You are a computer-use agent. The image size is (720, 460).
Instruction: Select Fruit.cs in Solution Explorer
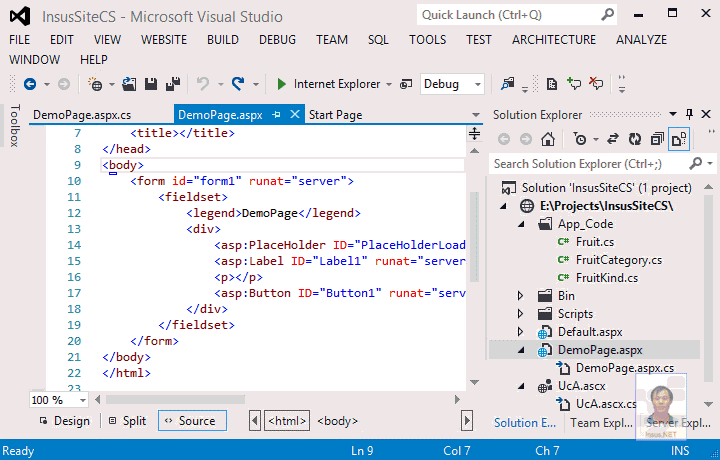(x=595, y=242)
